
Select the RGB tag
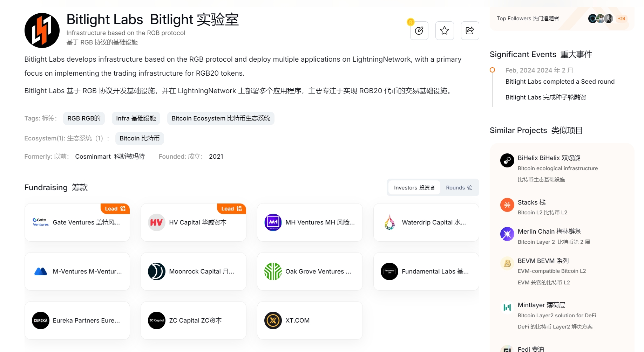coord(84,118)
